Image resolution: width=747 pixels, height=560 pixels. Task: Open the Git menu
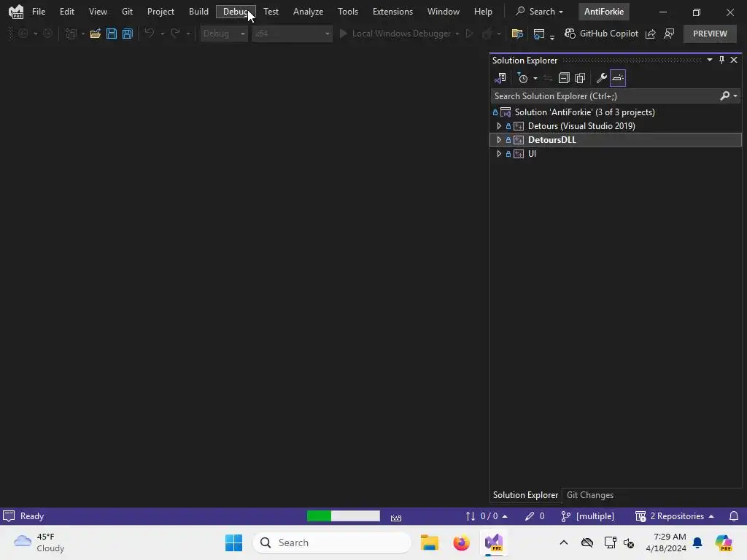[127, 12]
